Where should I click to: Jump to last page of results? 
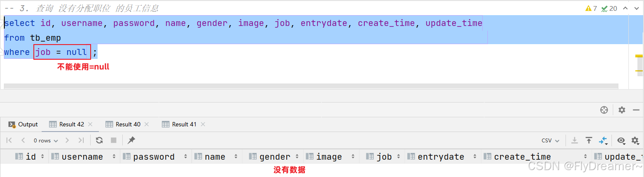(x=81, y=140)
